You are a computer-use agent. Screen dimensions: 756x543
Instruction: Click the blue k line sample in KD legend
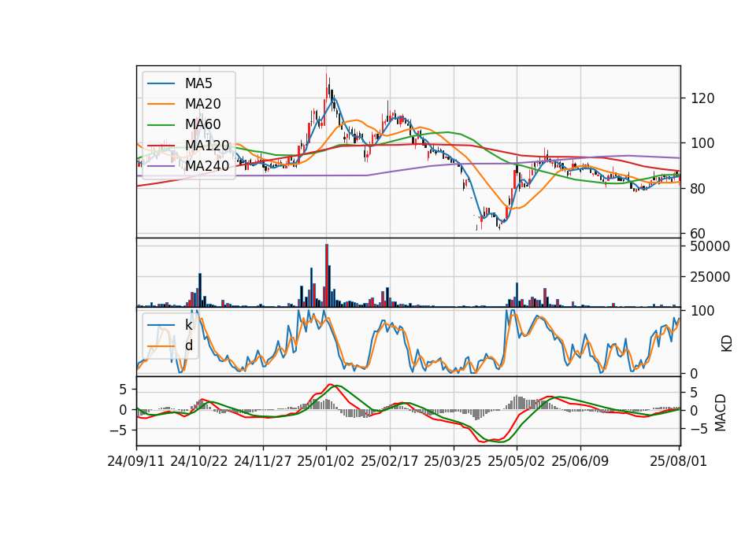(x=161, y=325)
